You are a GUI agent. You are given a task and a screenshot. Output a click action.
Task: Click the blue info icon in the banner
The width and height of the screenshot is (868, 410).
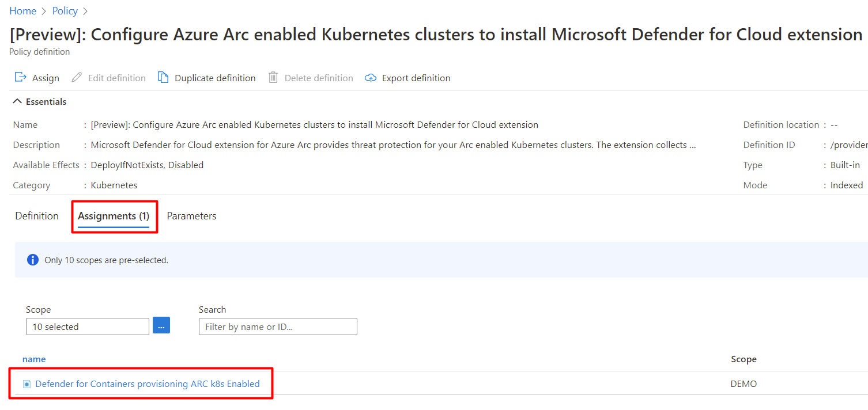click(33, 260)
